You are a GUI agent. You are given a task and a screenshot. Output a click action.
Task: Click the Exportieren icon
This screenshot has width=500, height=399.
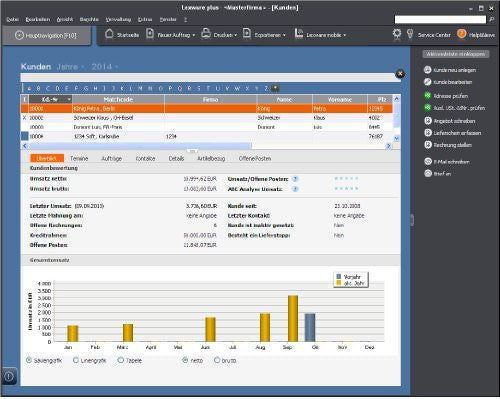click(247, 34)
